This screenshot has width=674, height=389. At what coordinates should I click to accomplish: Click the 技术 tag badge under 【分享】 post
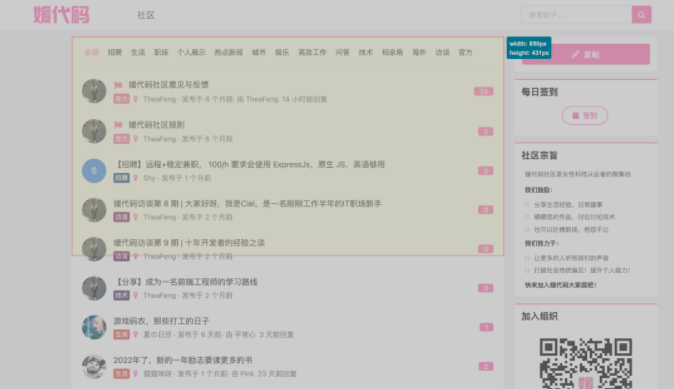pos(121,295)
